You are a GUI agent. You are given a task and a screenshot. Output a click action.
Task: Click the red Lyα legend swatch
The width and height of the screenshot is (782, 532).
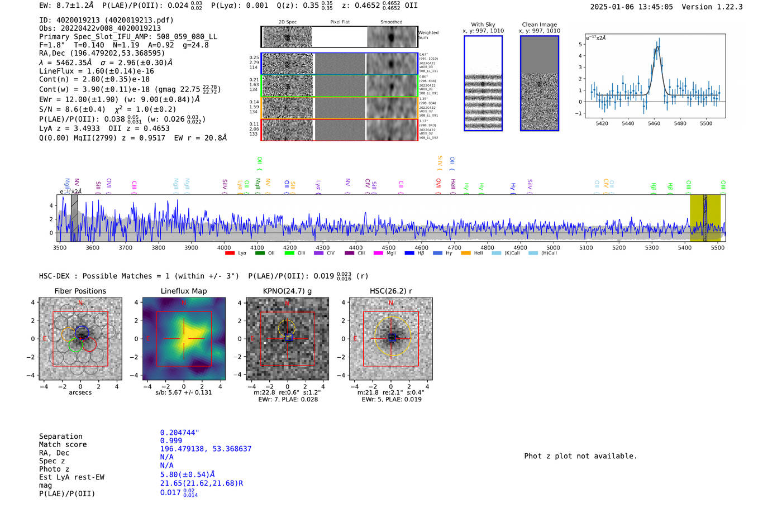click(230, 253)
